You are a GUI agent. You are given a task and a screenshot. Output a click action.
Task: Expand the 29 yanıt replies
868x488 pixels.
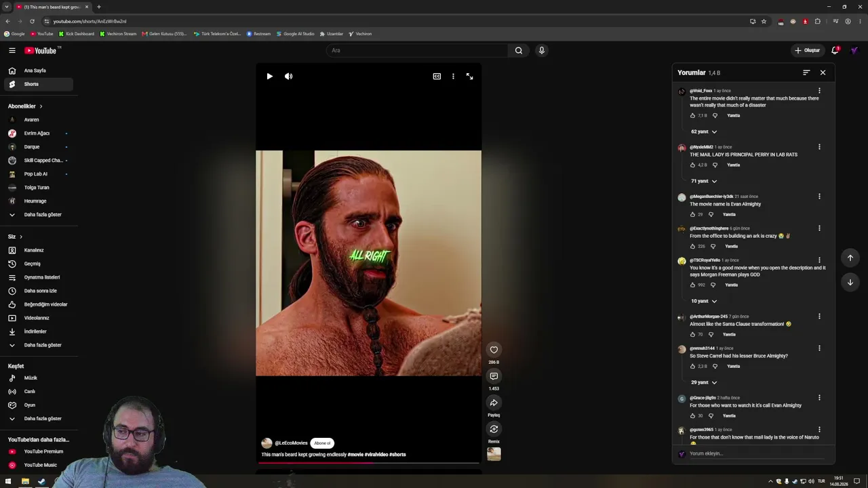click(x=704, y=382)
